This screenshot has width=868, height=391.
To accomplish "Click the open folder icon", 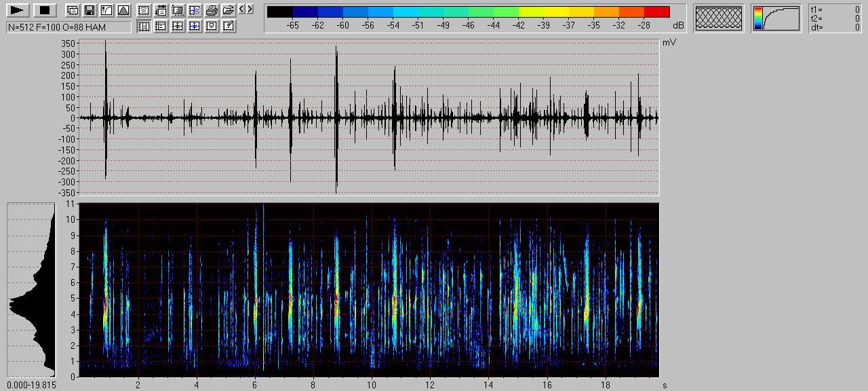I will pos(229,10).
